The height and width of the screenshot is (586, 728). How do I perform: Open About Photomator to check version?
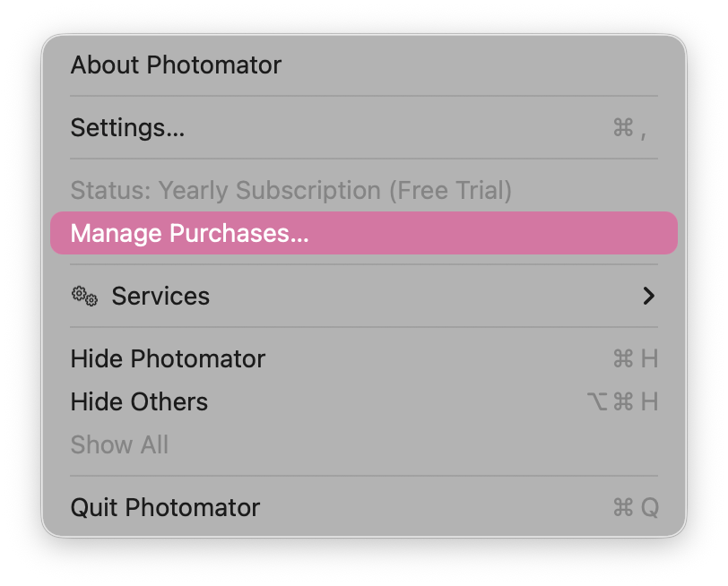pos(176,65)
